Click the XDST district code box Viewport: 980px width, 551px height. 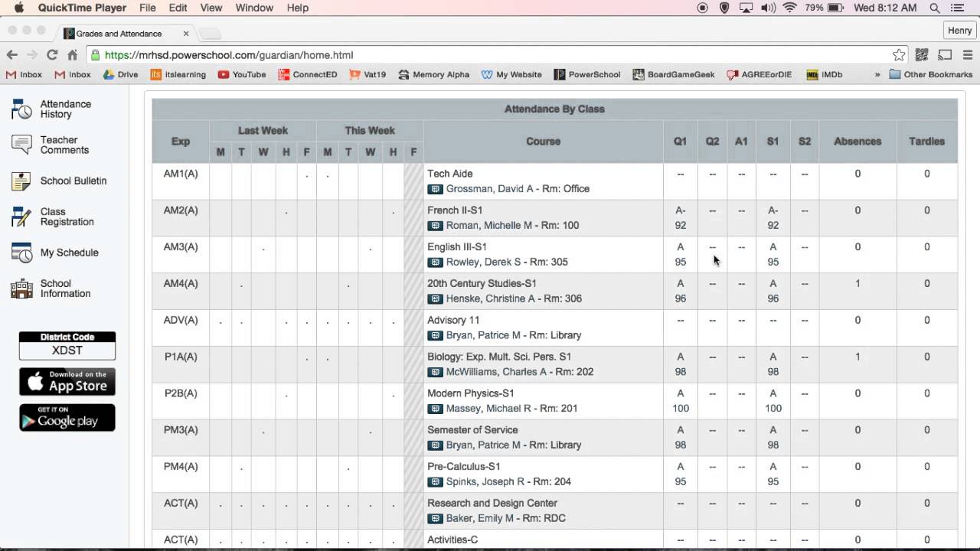(67, 350)
